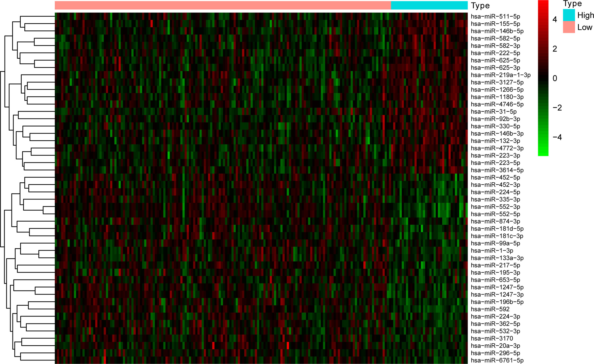This screenshot has height=364, width=594.
Task: Select the hsa-miR-452-3p label
Action: point(495,185)
